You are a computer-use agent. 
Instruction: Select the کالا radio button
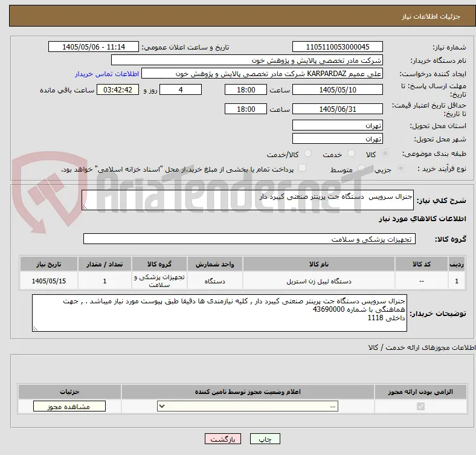(385, 153)
